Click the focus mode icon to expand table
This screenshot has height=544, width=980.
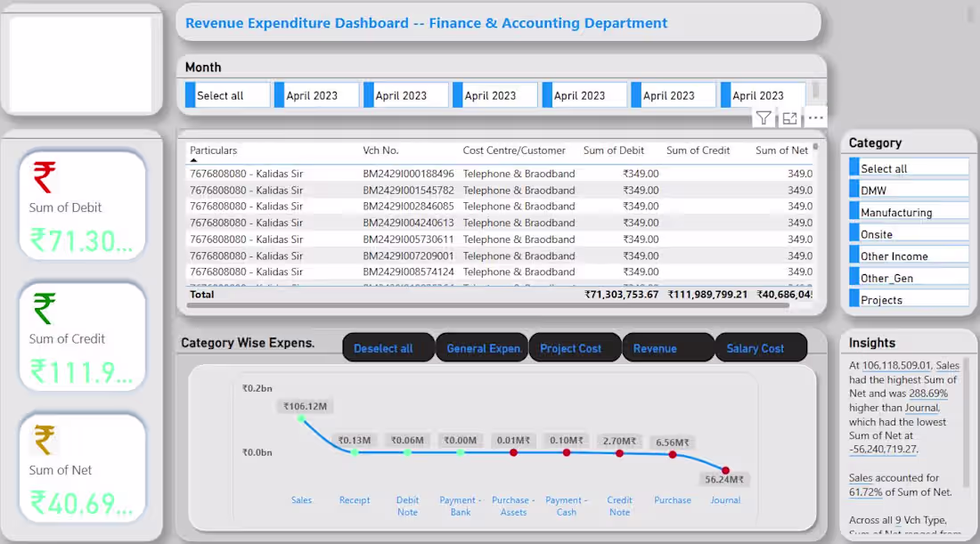pos(788,117)
